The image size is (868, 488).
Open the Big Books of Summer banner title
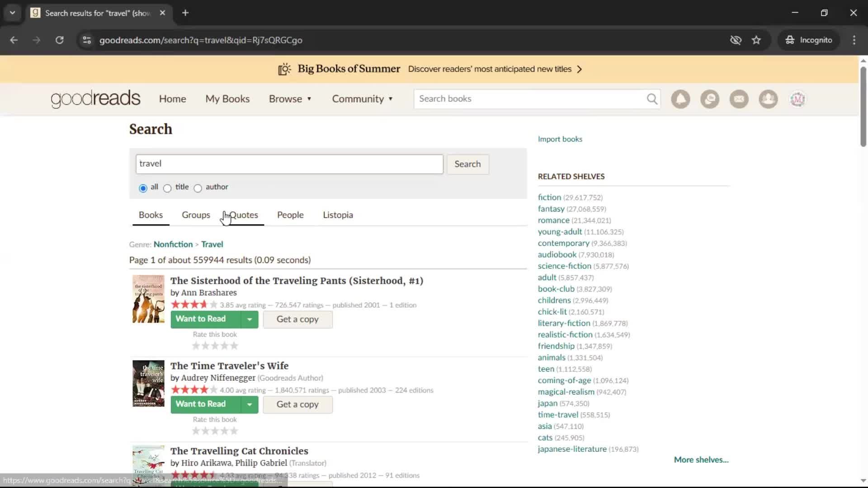click(x=349, y=69)
